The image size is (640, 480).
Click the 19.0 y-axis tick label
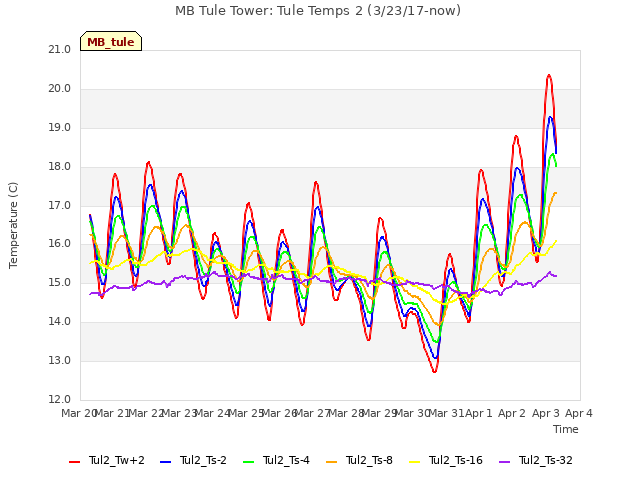60,128
